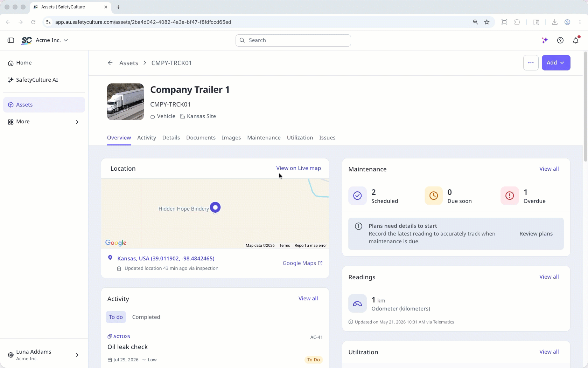Click the browser address bar URL
Image resolution: width=588 pixels, height=368 pixels.
point(143,22)
